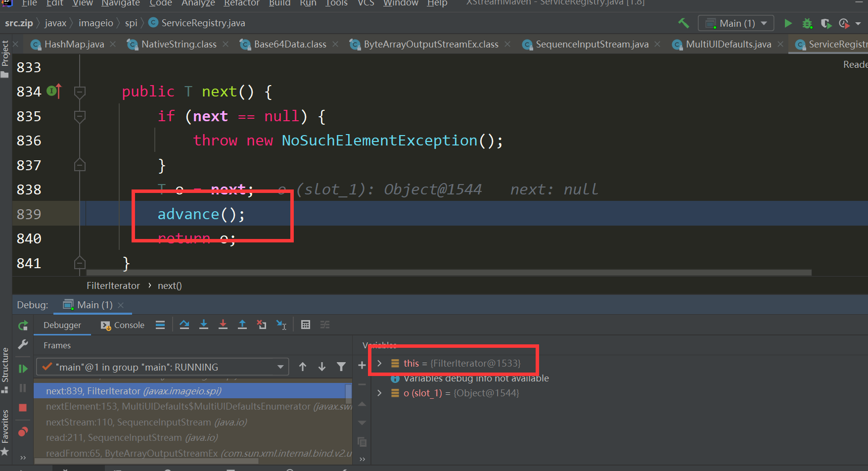Switch to the HashMap.java tab
The height and width of the screenshot is (471, 868).
[x=73, y=44]
